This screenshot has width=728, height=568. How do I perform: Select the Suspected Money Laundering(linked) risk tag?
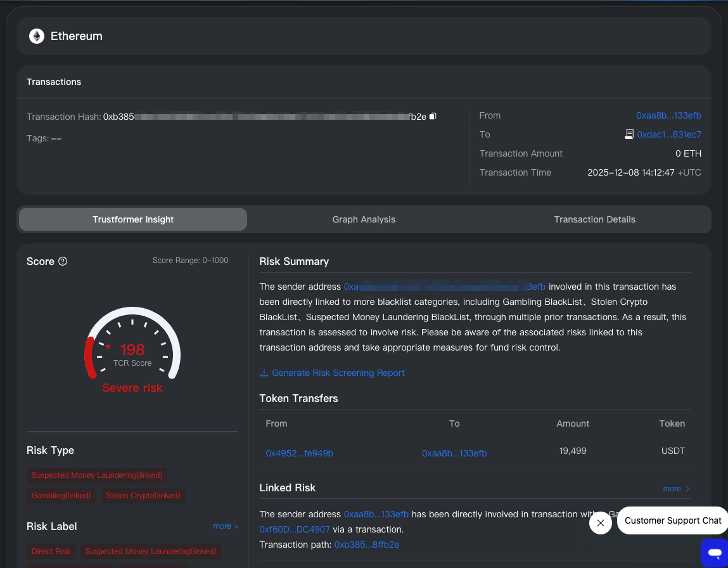click(96, 475)
